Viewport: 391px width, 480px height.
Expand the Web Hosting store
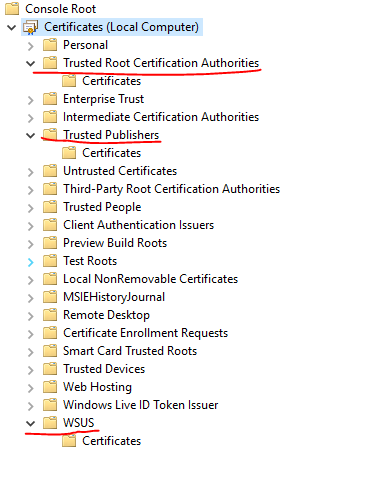click(x=31, y=388)
